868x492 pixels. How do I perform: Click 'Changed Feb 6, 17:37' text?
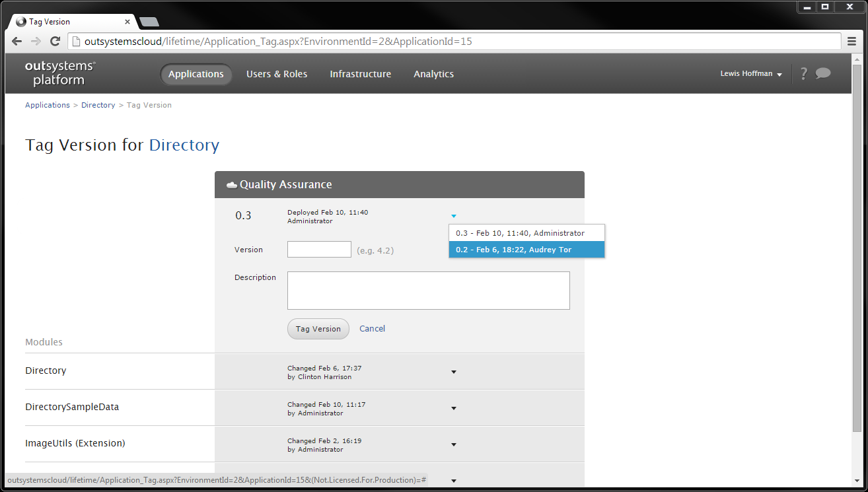point(324,369)
